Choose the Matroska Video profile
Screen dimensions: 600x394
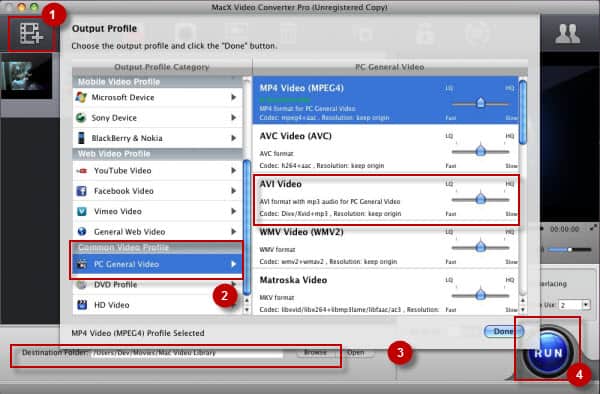coord(385,293)
